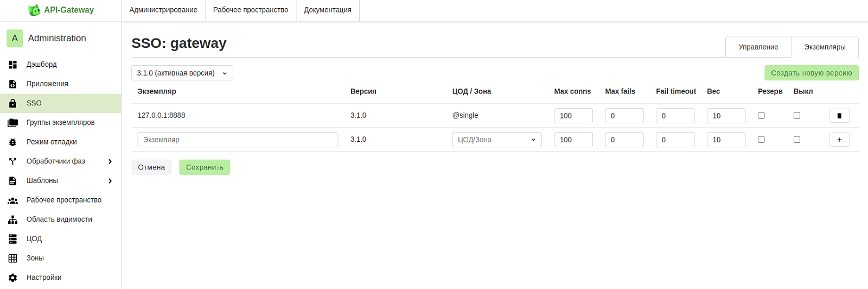
Task: Open the Документация top menu
Action: tap(328, 10)
